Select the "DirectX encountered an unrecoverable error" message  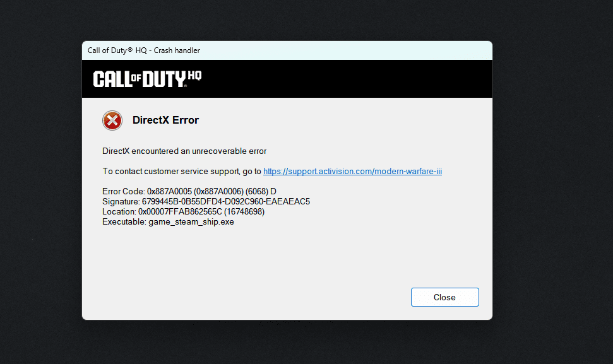(184, 151)
